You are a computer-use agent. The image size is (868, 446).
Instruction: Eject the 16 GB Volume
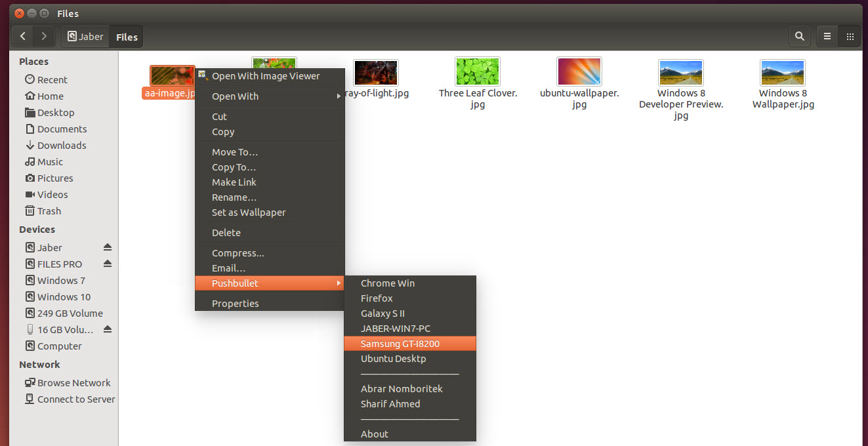pyautogui.click(x=107, y=329)
